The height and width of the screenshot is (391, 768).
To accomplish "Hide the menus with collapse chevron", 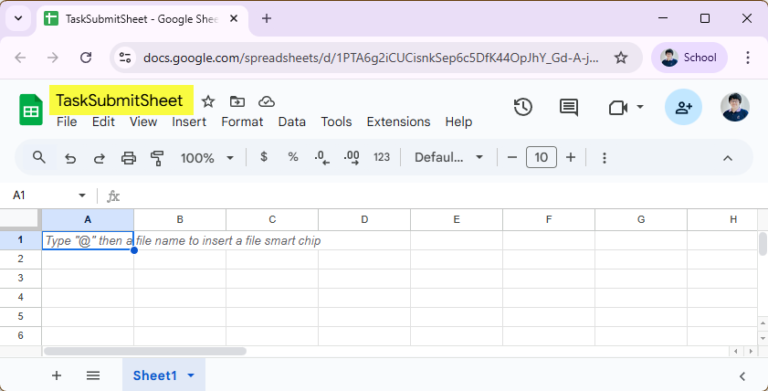I will [x=728, y=158].
